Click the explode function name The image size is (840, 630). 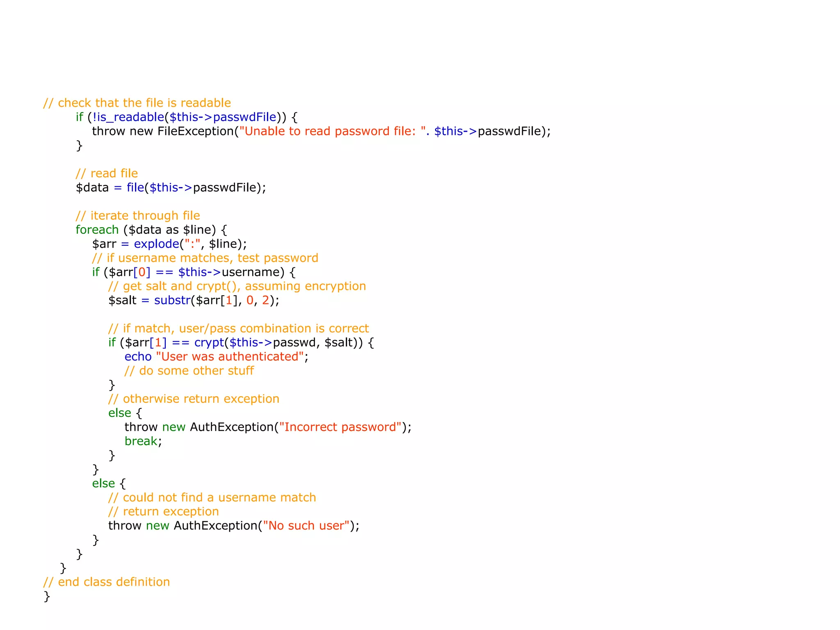[156, 244]
